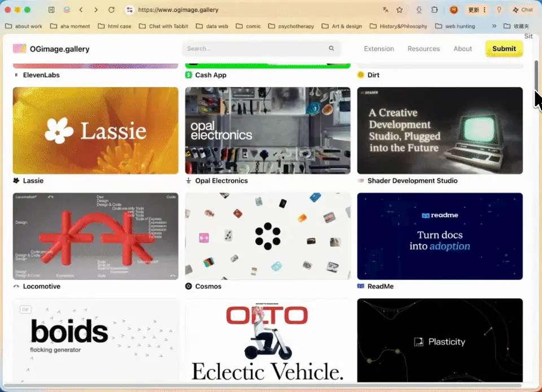Click the Opal Electronics favicon
542x392 pixels.
pos(189,180)
